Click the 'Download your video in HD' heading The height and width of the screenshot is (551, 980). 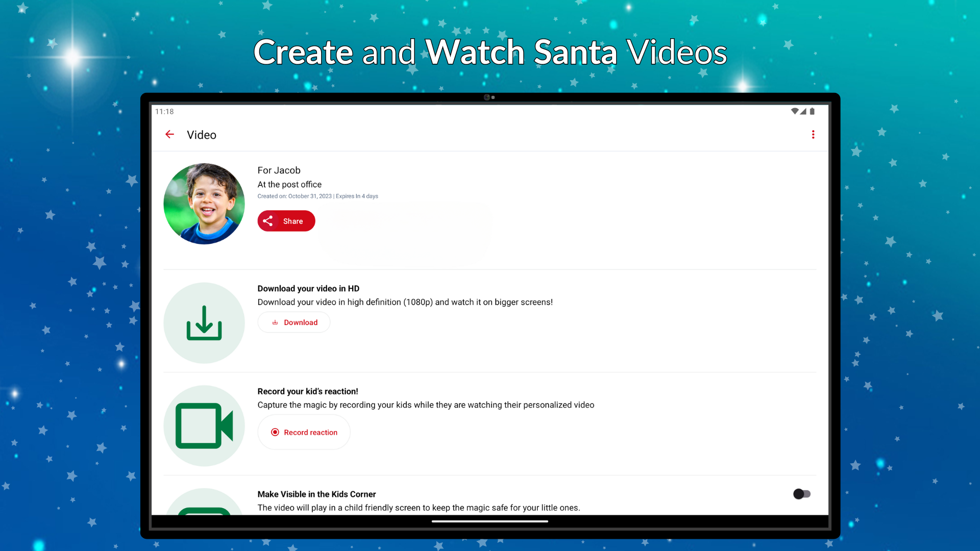pyautogui.click(x=308, y=288)
